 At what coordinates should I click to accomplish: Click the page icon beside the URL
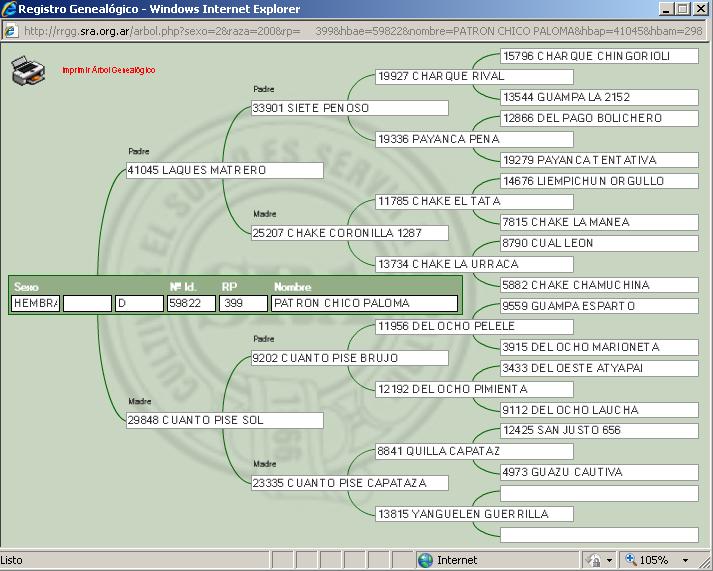pyautogui.click(x=11, y=30)
